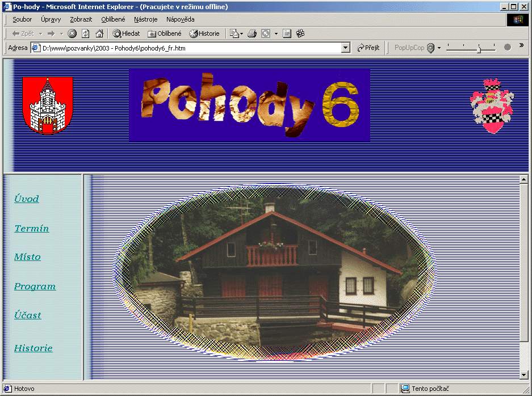Click the Windows logo throbber icon
The image size is (532, 396).
[x=518, y=20]
